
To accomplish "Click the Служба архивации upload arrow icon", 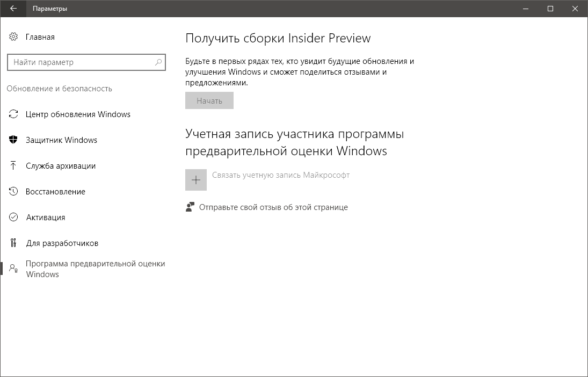I will coord(13,166).
